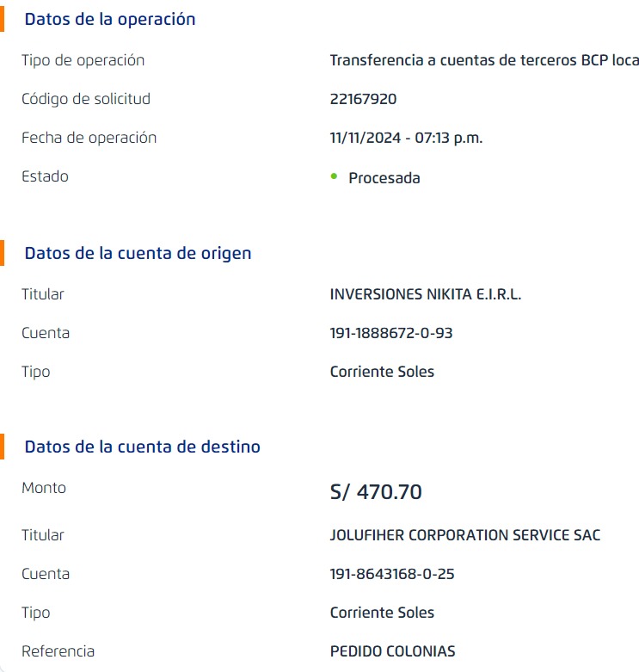Screen dimensions: 639x672
Task: Click the "Procesada" status text
Action: coord(384,178)
